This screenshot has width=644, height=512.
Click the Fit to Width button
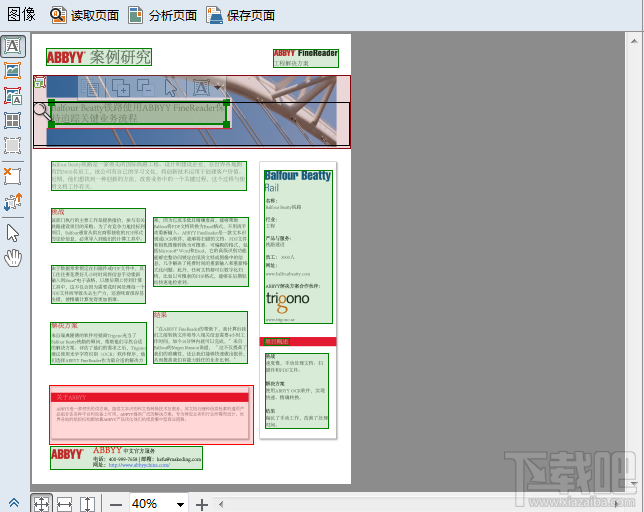click(64, 504)
